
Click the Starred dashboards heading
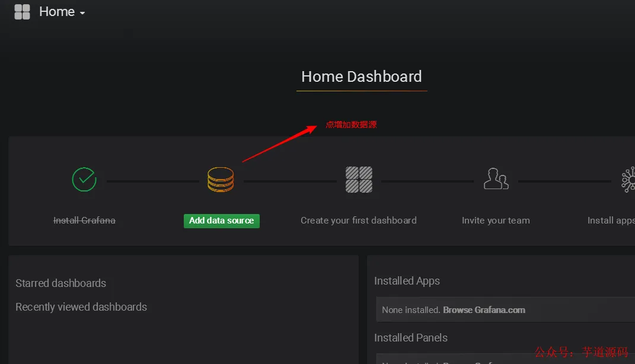point(60,283)
